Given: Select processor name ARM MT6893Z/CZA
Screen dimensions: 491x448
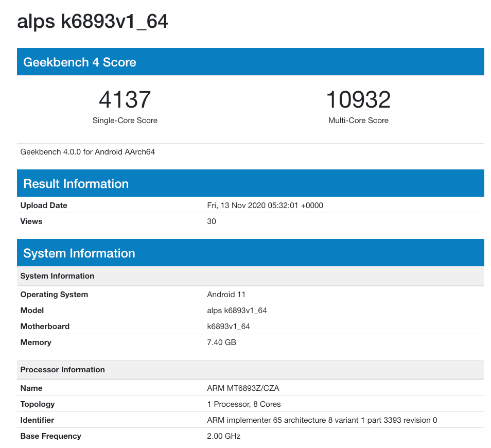Looking at the screenshot, I should [x=243, y=388].
